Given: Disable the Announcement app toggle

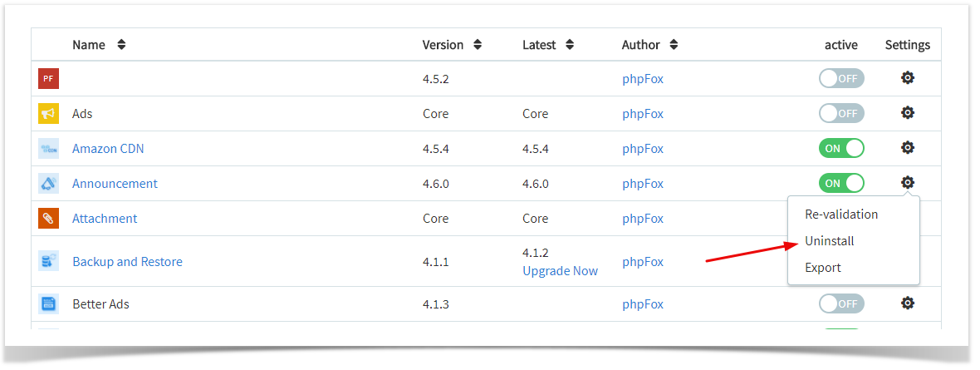Looking at the screenshot, I should tap(841, 184).
